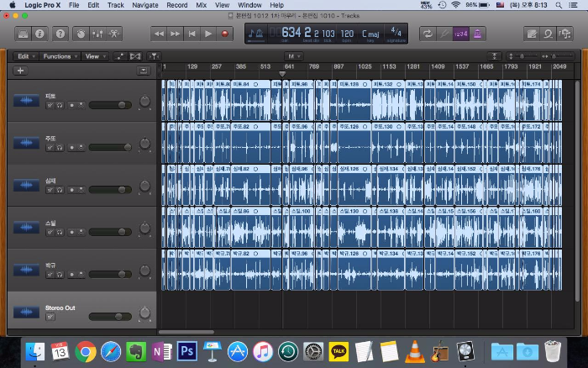Toggle the purple Metronome click button
Image resolution: width=588 pixels, height=368 pixels.
click(x=477, y=34)
